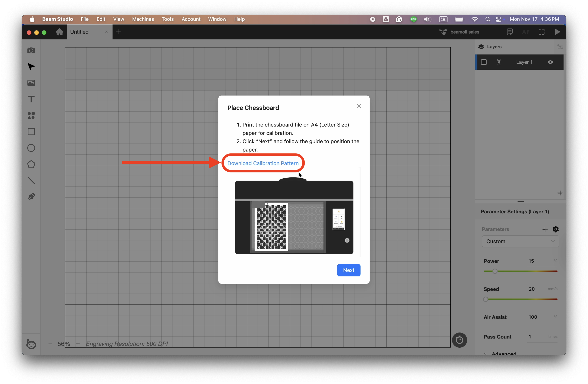The width and height of the screenshot is (588, 384).
Task: Open the shapes elements library
Action: [31, 115]
